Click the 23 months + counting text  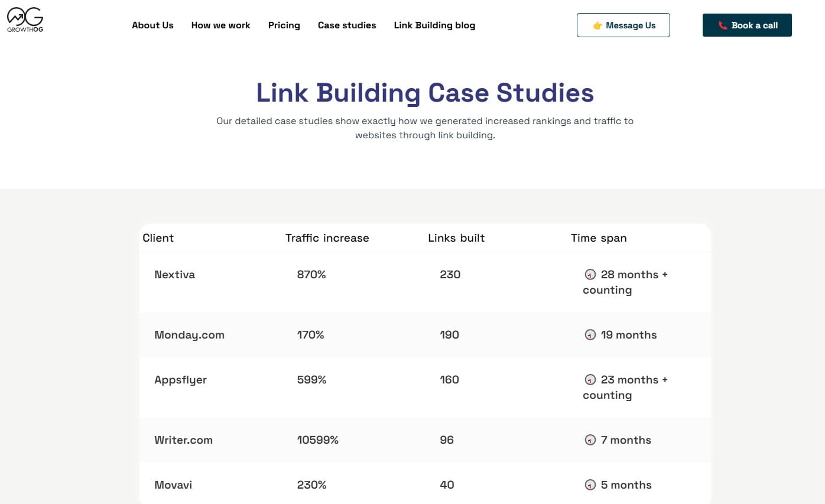point(625,388)
